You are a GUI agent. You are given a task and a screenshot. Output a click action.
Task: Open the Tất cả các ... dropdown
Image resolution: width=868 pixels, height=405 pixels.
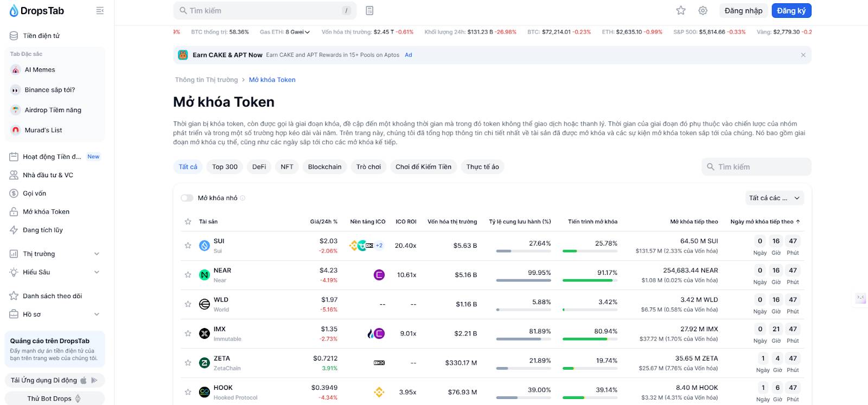(x=775, y=198)
